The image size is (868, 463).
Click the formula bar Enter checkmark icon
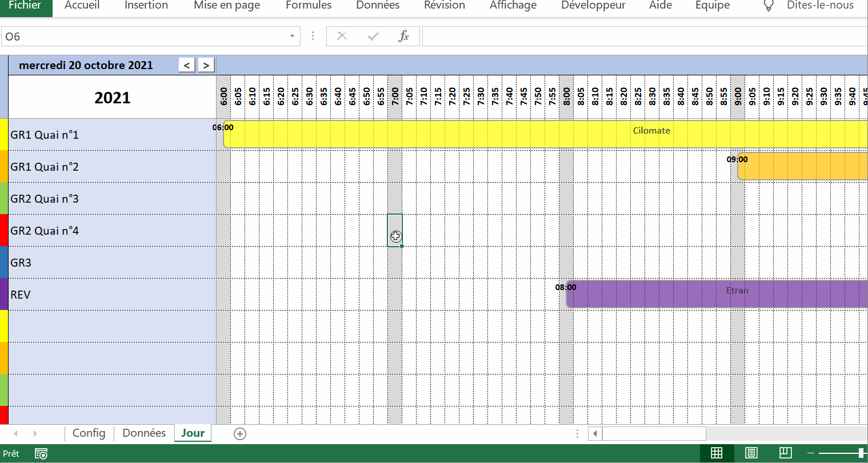pyautogui.click(x=373, y=37)
